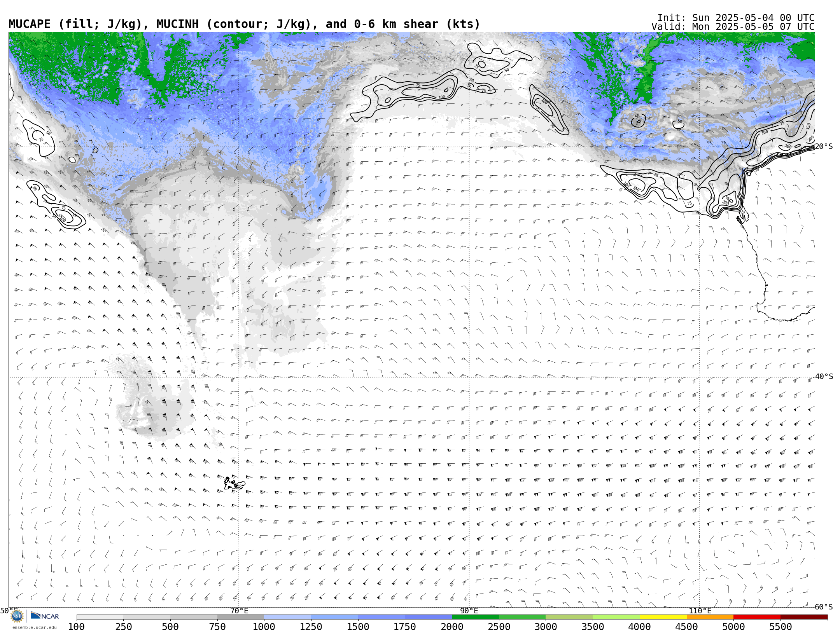Click the 3500 tick label on color bar
The height and width of the screenshot is (632, 840).
coord(593,627)
